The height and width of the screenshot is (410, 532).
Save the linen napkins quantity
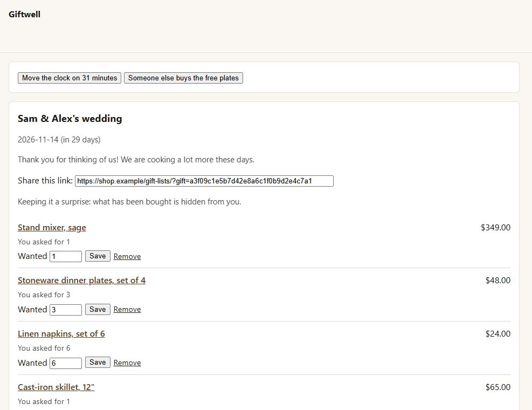point(98,363)
